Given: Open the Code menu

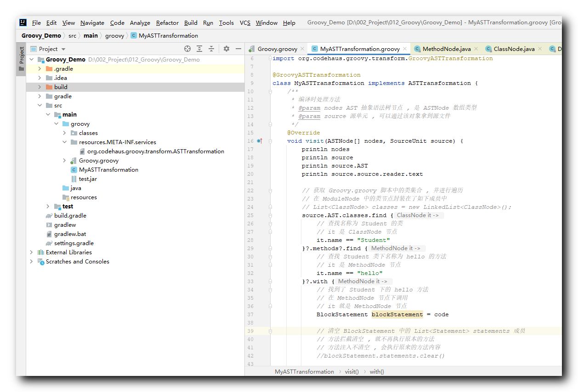Looking at the screenshot, I should click(x=117, y=22).
